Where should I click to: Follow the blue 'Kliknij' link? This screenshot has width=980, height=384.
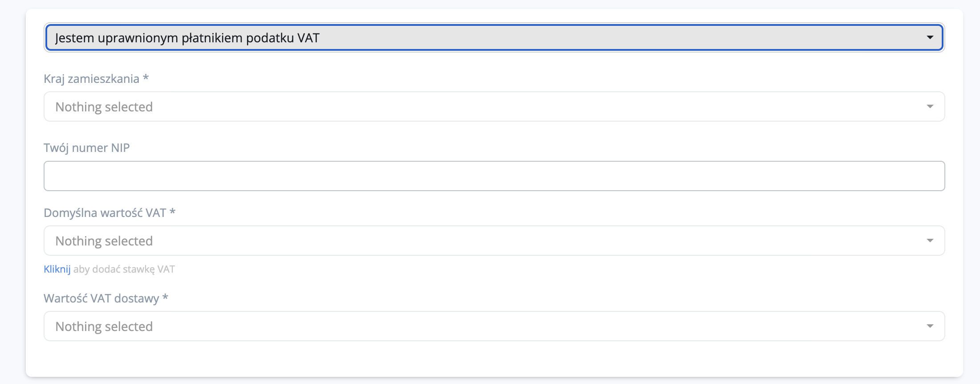(57, 269)
